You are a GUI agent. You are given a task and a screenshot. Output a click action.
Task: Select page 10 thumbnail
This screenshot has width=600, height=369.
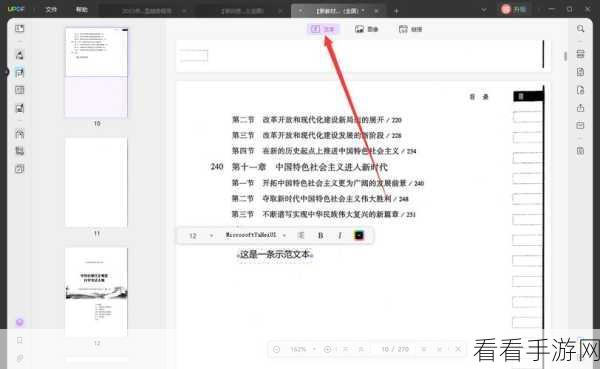pyautogui.click(x=96, y=73)
